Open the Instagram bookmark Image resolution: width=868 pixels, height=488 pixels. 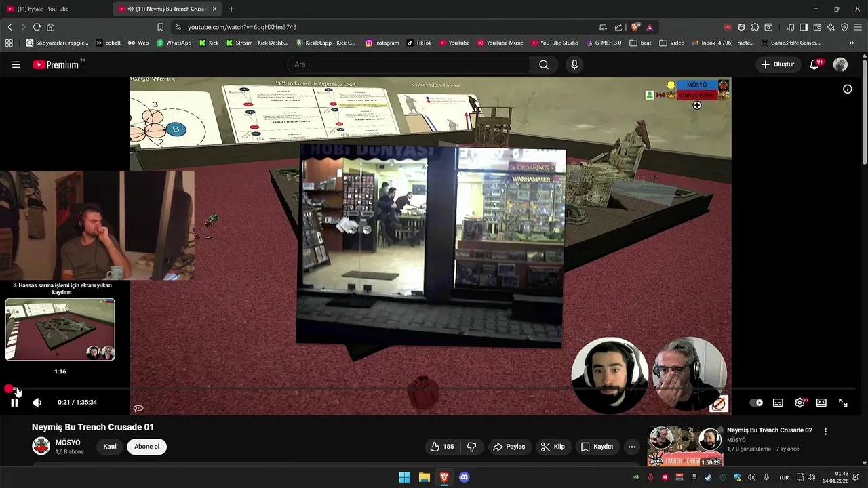[382, 43]
